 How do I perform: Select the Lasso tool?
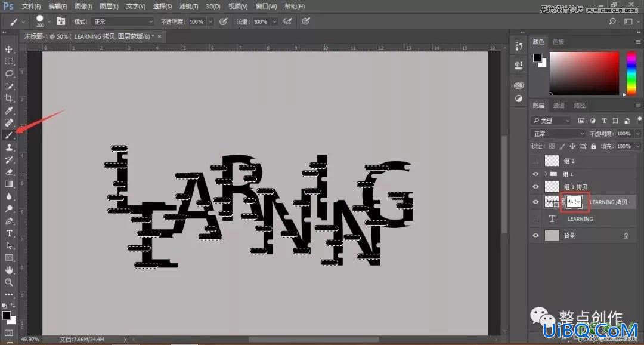point(8,73)
